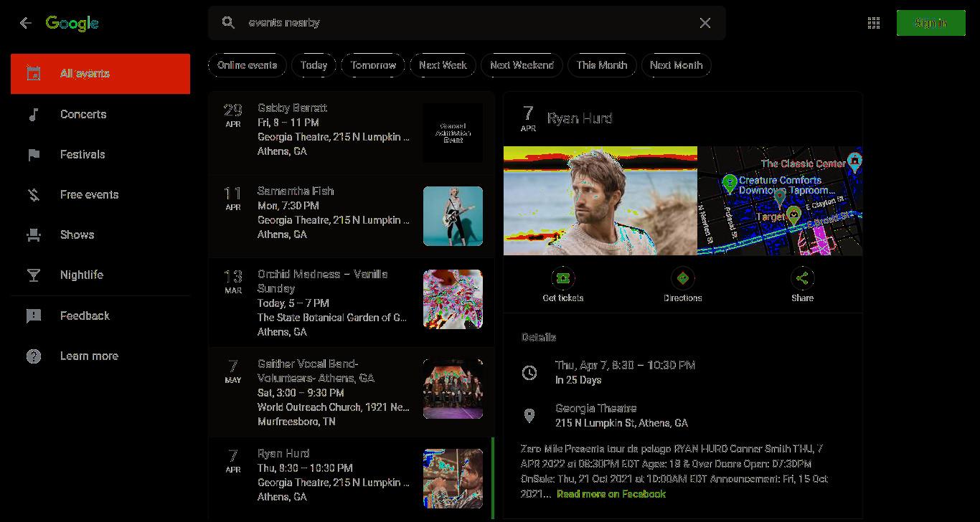The height and width of the screenshot is (522, 980).
Task: Click the Concerts music note icon
Action: (33, 114)
